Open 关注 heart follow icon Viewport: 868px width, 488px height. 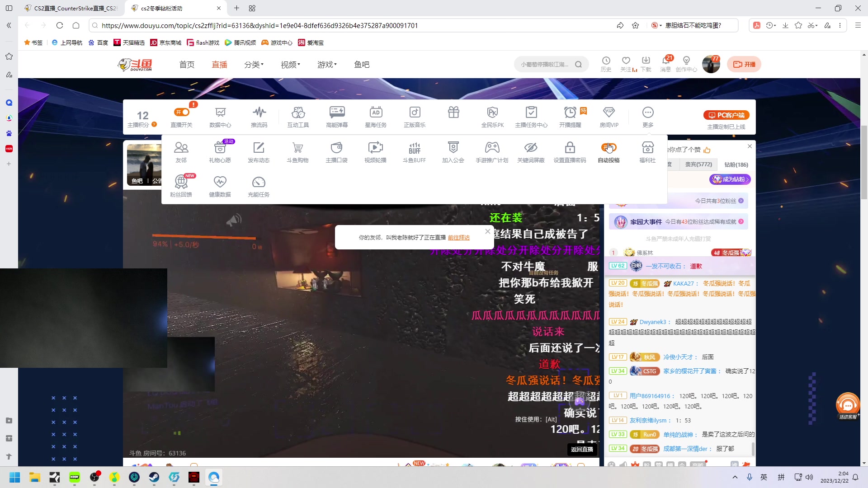point(626,64)
